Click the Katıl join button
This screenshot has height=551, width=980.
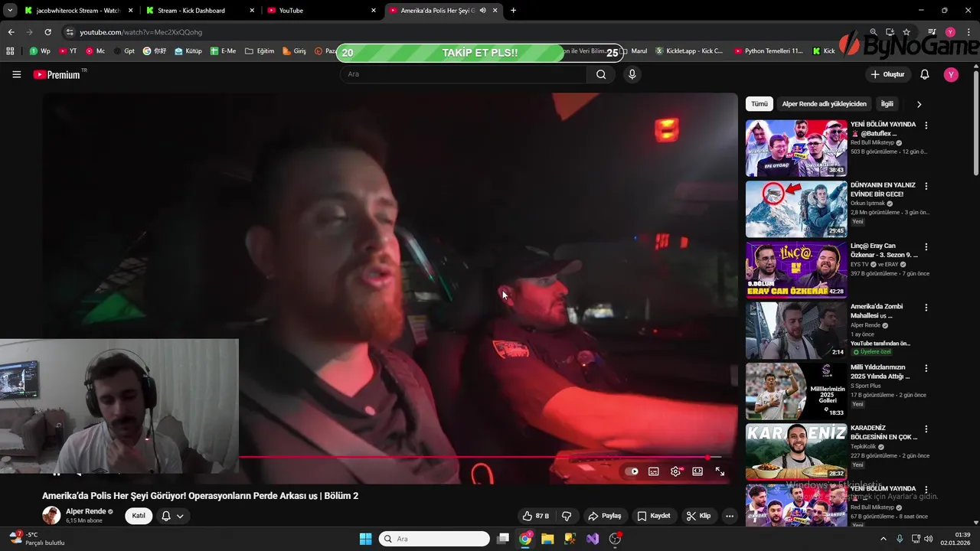(139, 516)
